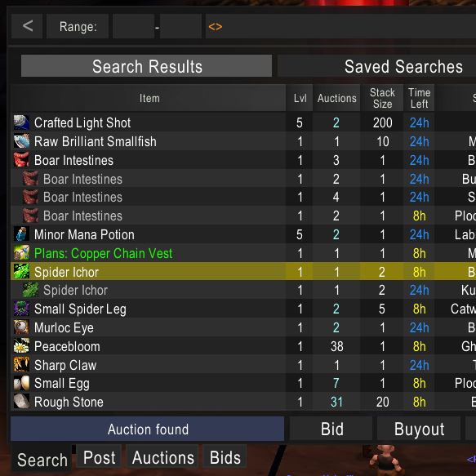
Task: Click the Peacebloom flower icon
Action: pyautogui.click(x=21, y=346)
